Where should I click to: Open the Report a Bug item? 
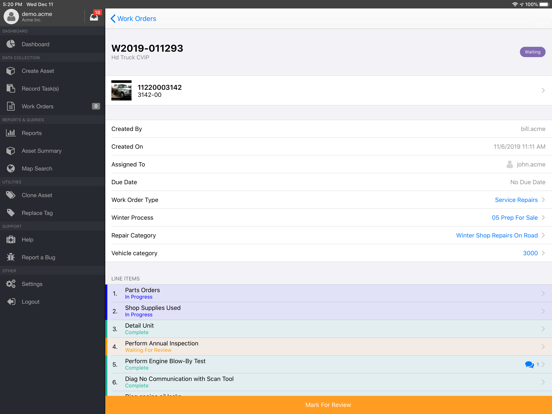point(52,257)
